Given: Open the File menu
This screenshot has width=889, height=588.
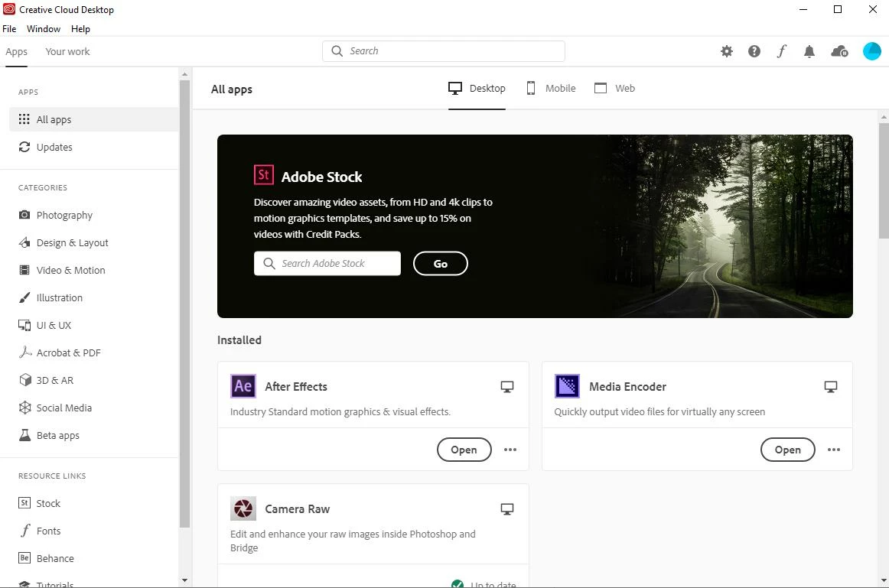Looking at the screenshot, I should pyautogui.click(x=9, y=29).
